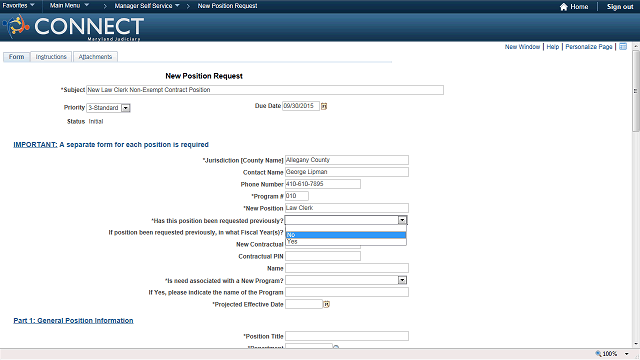The image size is (640, 360).
Task: Click the Jurisdiction County Name field
Action: tap(347, 160)
